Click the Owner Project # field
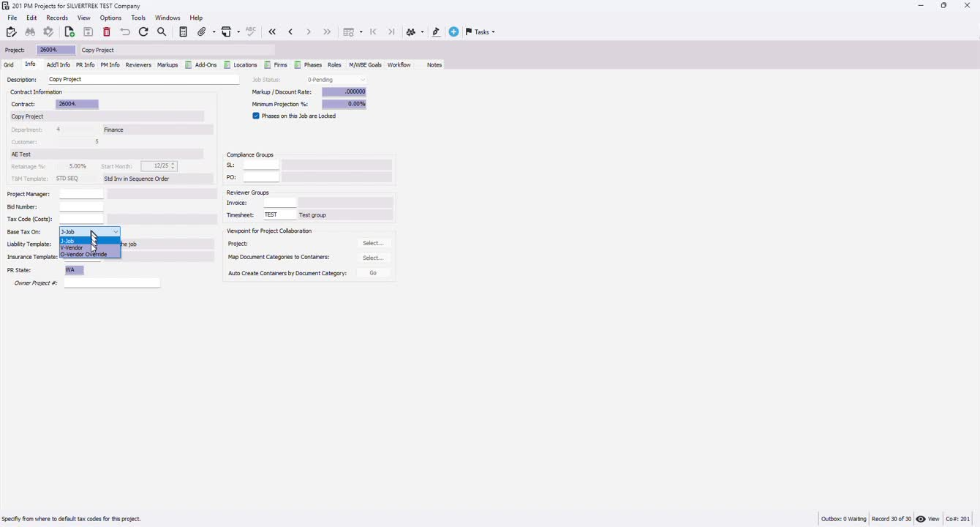 (112, 283)
